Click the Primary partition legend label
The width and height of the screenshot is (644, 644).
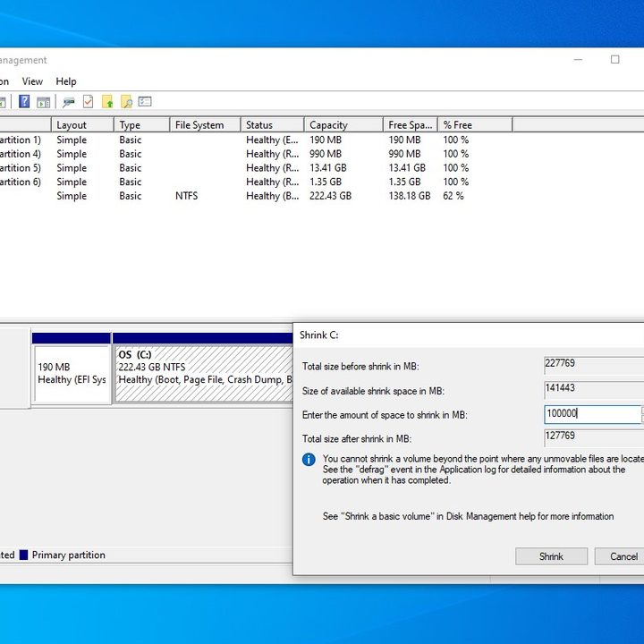coord(69,555)
